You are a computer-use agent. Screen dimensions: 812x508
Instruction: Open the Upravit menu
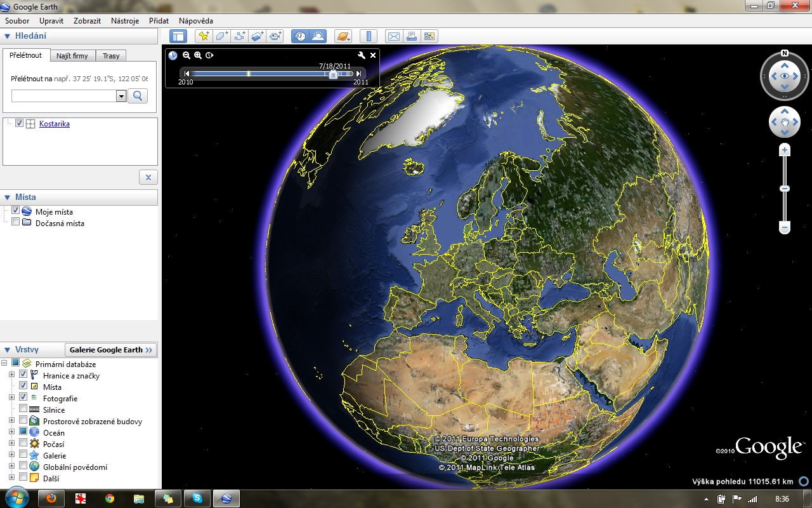51,21
